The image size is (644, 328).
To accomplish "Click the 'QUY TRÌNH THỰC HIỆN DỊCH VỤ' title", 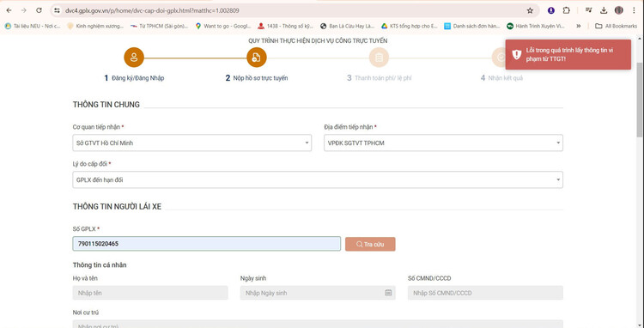I will click(318, 41).
